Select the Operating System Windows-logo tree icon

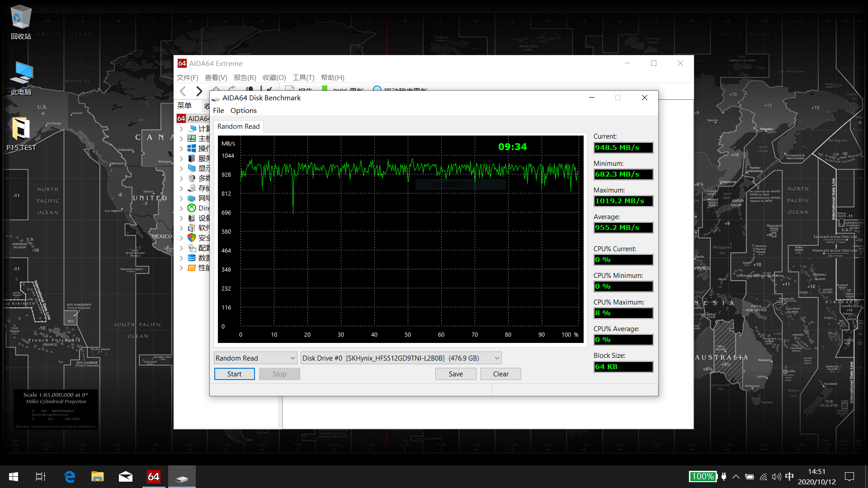click(x=192, y=149)
